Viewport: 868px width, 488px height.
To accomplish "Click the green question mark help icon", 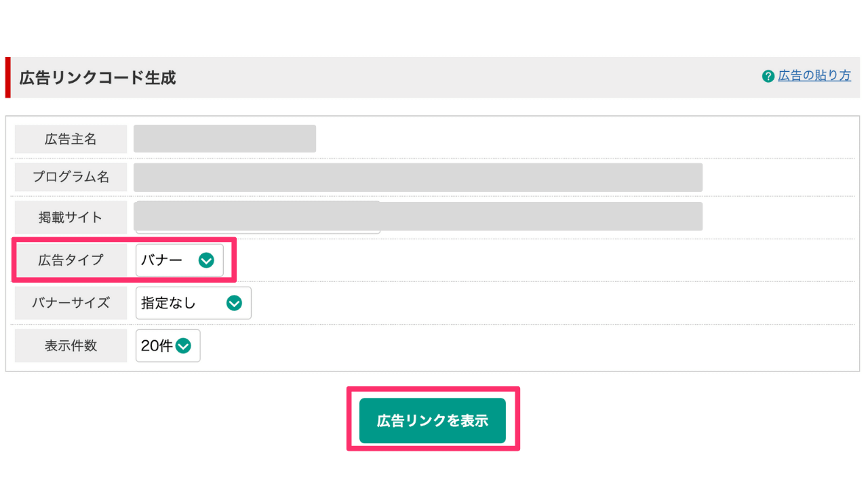I will [768, 76].
